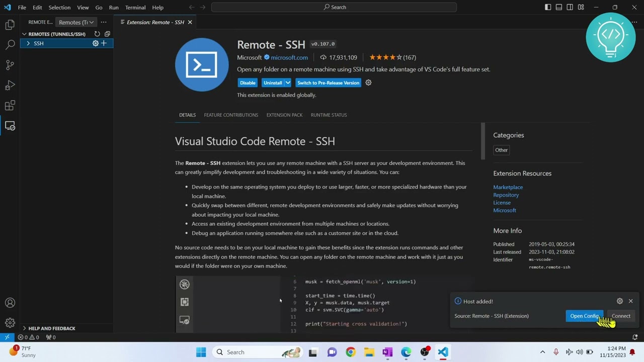Image resolution: width=644 pixels, height=362 pixels.
Task: Switch to the Extension Pack tab
Action: pyautogui.click(x=284, y=115)
